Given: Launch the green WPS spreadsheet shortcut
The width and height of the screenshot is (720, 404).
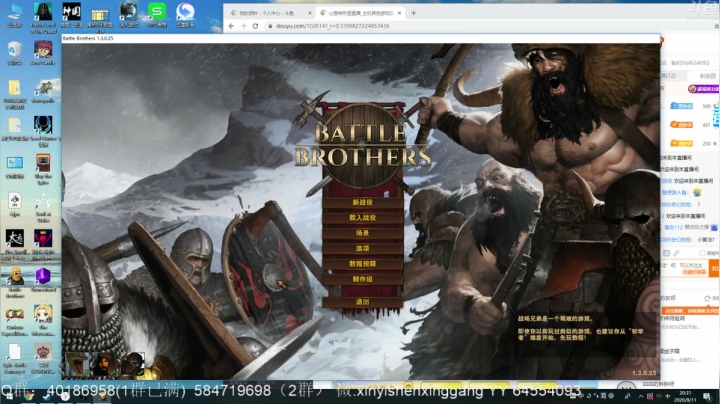Looking at the screenshot, I should pos(157,15).
